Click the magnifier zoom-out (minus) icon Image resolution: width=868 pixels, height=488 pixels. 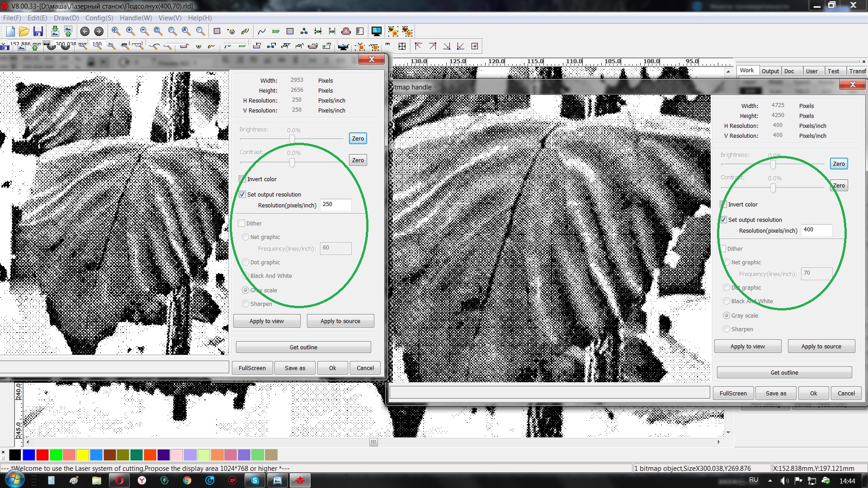pyautogui.click(x=144, y=31)
